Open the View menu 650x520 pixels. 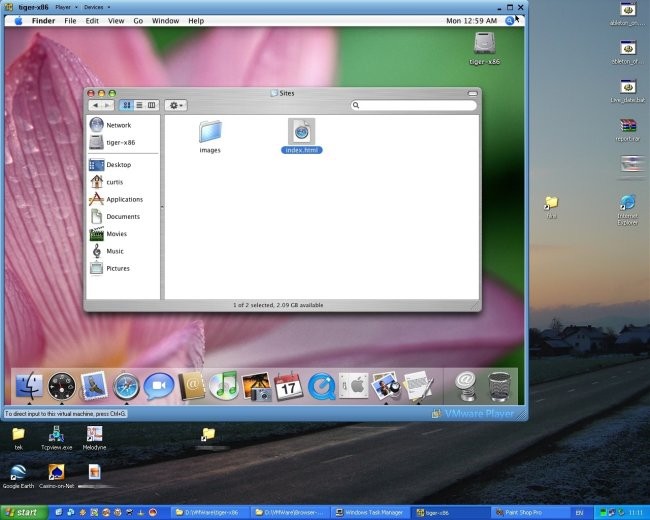pyautogui.click(x=116, y=21)
